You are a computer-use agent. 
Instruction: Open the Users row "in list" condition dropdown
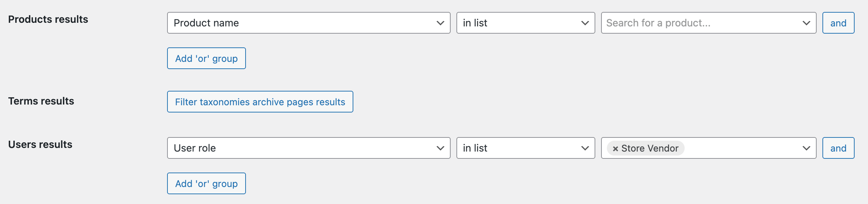(x=521, y=148)
